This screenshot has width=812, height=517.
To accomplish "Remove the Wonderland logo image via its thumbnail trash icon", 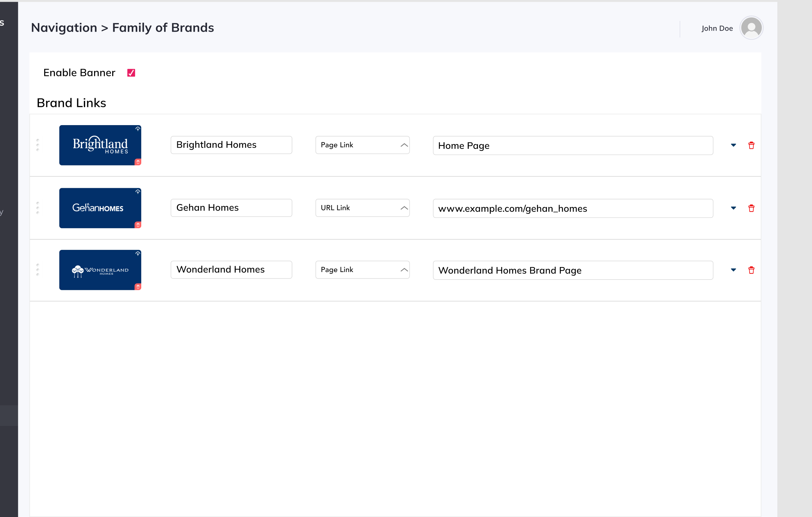I will [x=138, y=287].
